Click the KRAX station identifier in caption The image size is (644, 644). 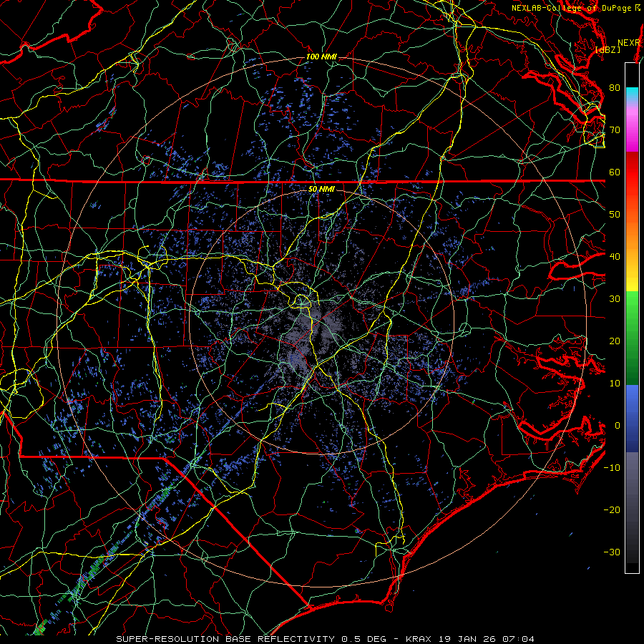click(419, 639)
